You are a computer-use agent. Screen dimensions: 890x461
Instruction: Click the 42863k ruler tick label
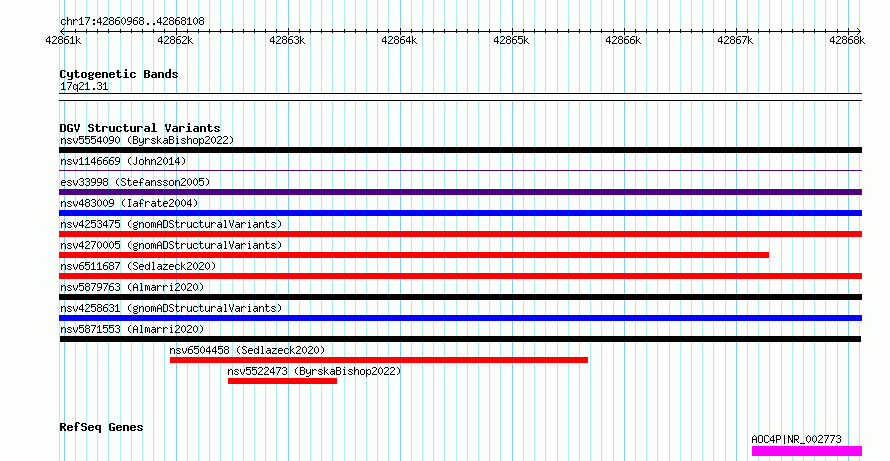tap(287, 40)
